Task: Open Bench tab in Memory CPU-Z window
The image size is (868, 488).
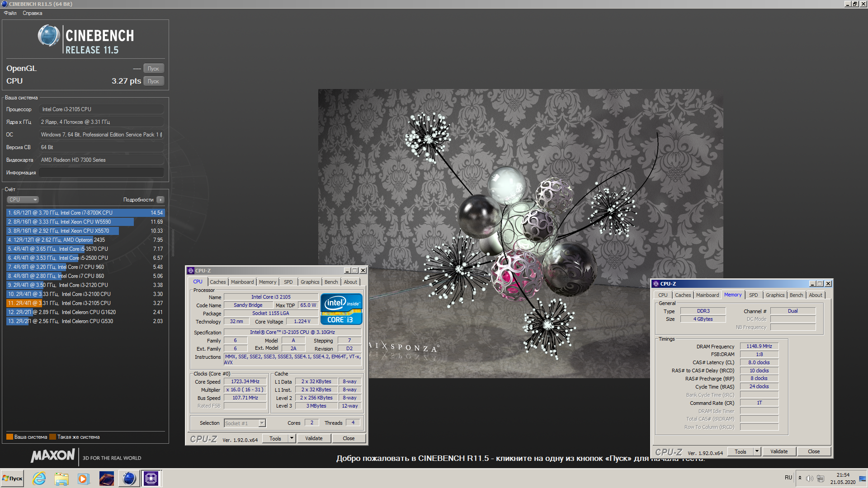Action: pos(797,295)
